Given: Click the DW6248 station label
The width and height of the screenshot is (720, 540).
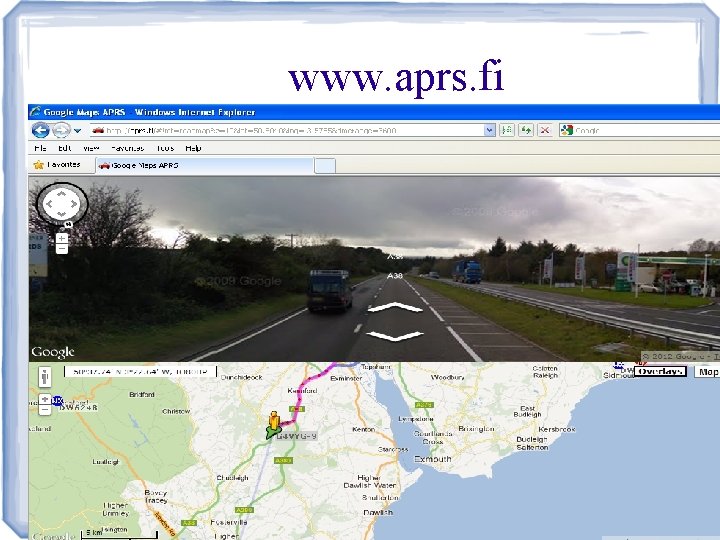Looking at the screenshot, I should coord(79,407).
